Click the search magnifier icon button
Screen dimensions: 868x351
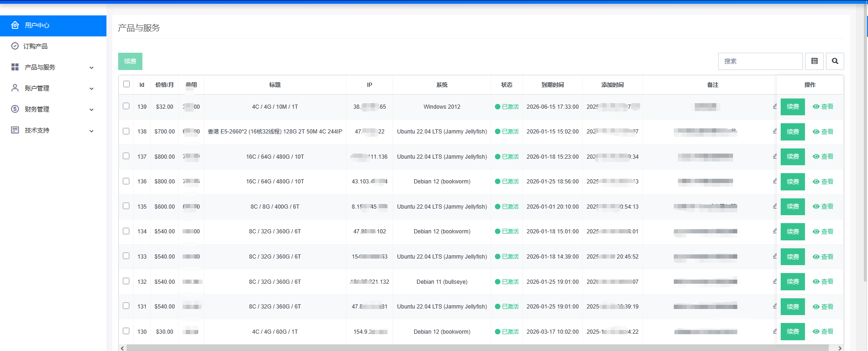835,61
